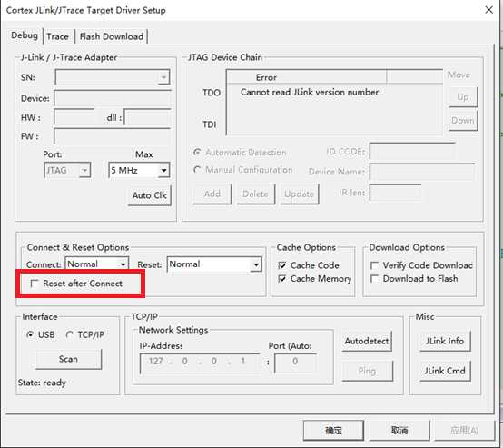This screenshot has width=503, height=448.
Task: Select Automatic Detection radio button
Action: pyautogui.click(x=197, y=152)
